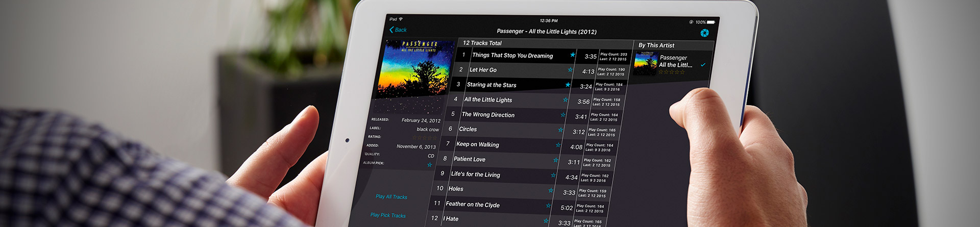Select track Life's for the Living
Viewport: 980px width, 227px height.
[x=476, y=174]
